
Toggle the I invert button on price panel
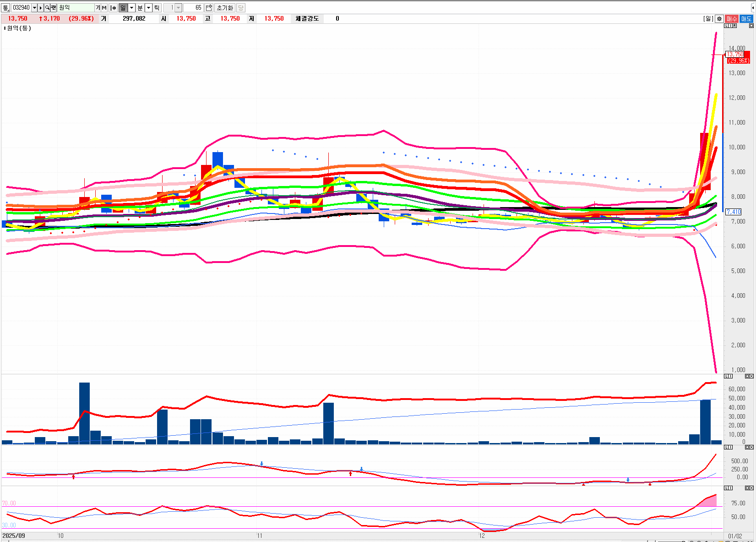[x=730, y=26]
